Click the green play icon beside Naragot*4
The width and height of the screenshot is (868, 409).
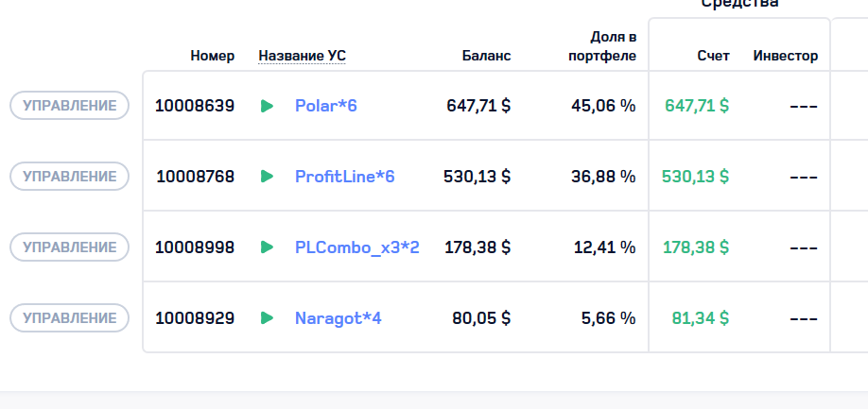267,318
